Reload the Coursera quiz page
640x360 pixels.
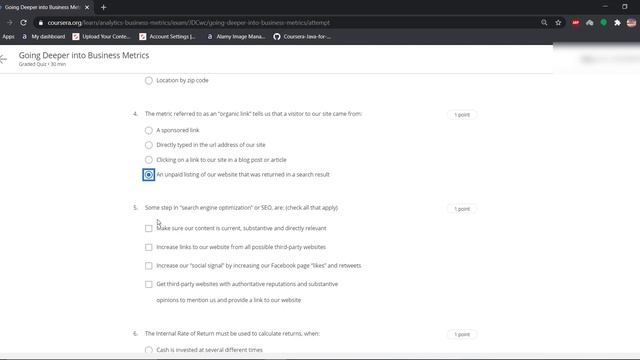click(23, 23)
